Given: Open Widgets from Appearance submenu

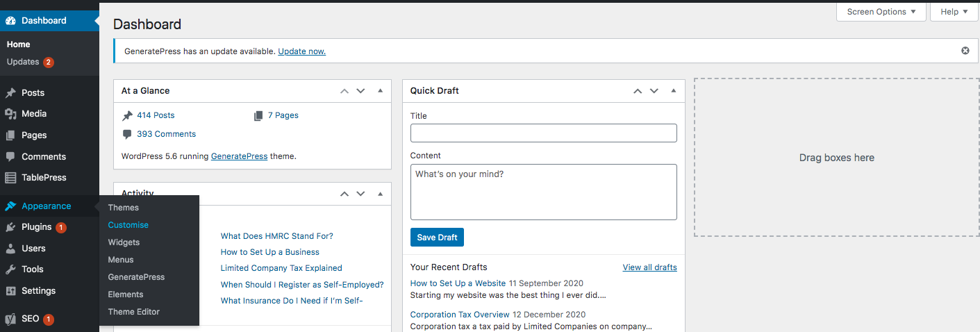Looking at the screenshot, I should pyautogui.click(x=124, y=242).
